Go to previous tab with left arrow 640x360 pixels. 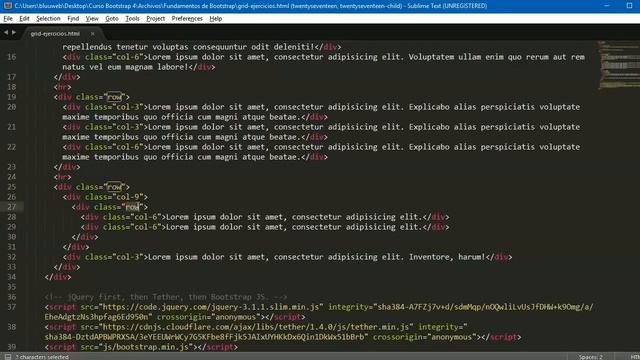pyautogui.click(x=6, y=32)
